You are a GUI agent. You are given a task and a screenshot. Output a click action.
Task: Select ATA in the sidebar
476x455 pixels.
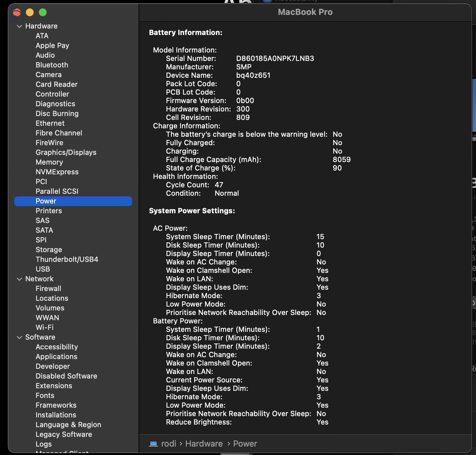[42, 36]
